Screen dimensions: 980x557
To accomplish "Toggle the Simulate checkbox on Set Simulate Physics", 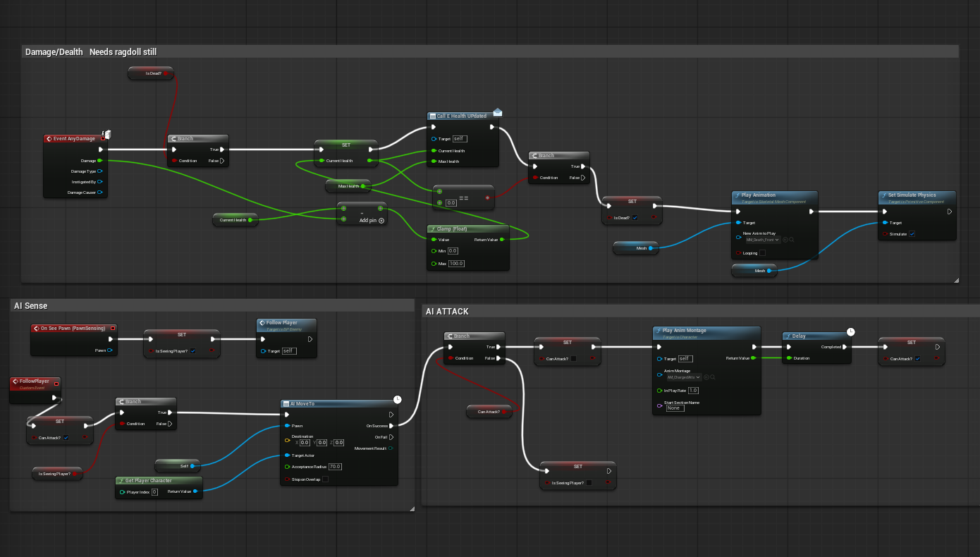I will [x=912, y=234].
